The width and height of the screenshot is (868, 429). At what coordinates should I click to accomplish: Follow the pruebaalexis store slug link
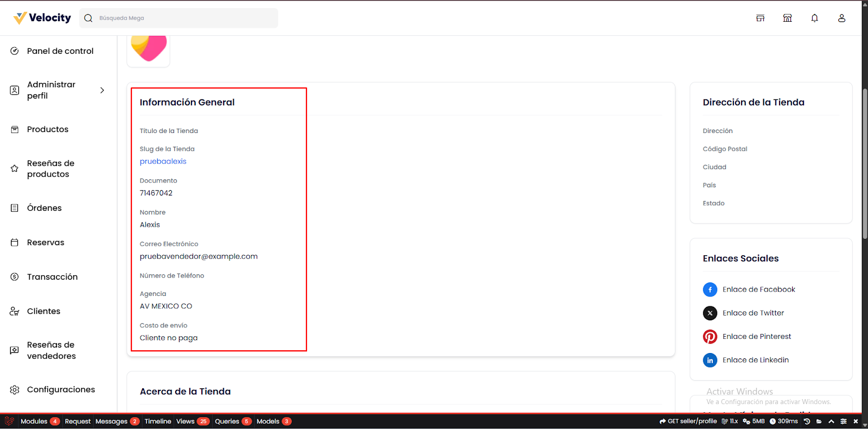163,161
